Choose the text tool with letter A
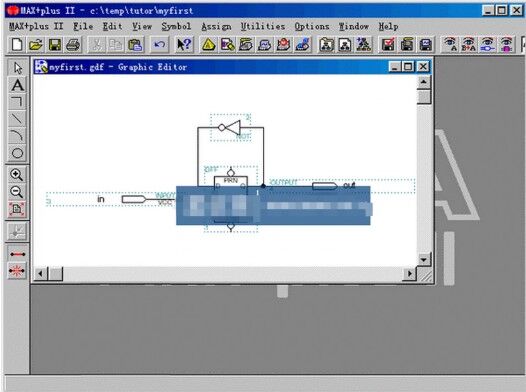 click(x=17, y=85)
